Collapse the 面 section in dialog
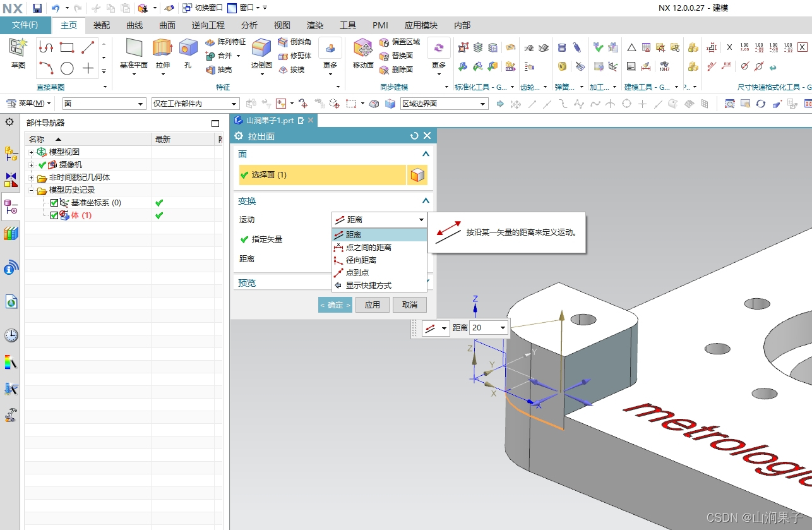The height and width of the screenshot is (530, 812). pyautogui.click(x=426, y=154)
